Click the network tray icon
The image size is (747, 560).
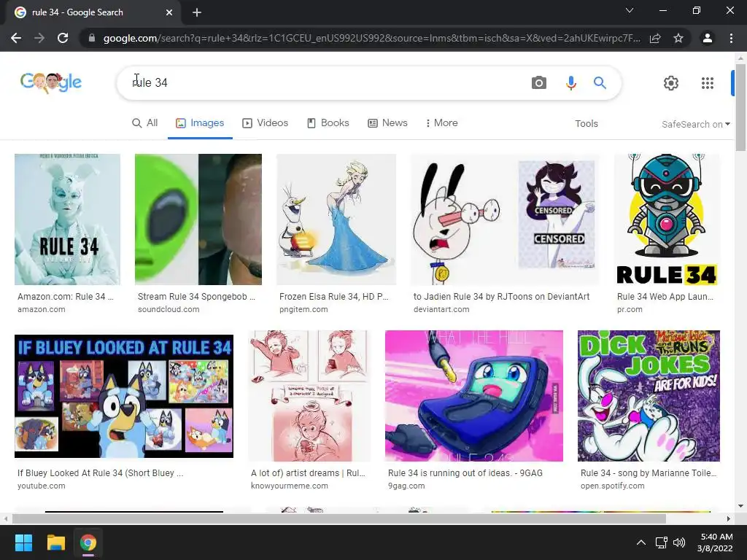[x=661, y=542]
